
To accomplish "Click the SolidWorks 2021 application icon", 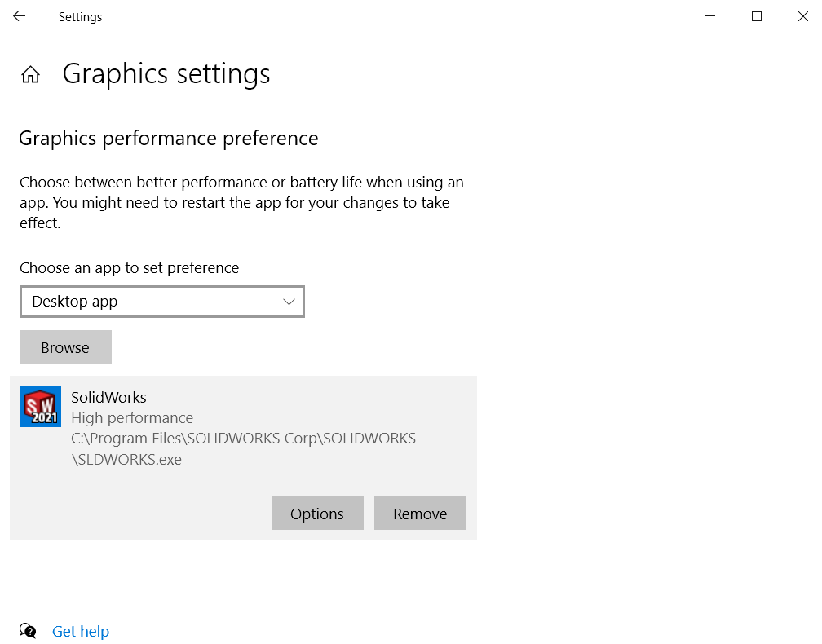I will [40, 406].
